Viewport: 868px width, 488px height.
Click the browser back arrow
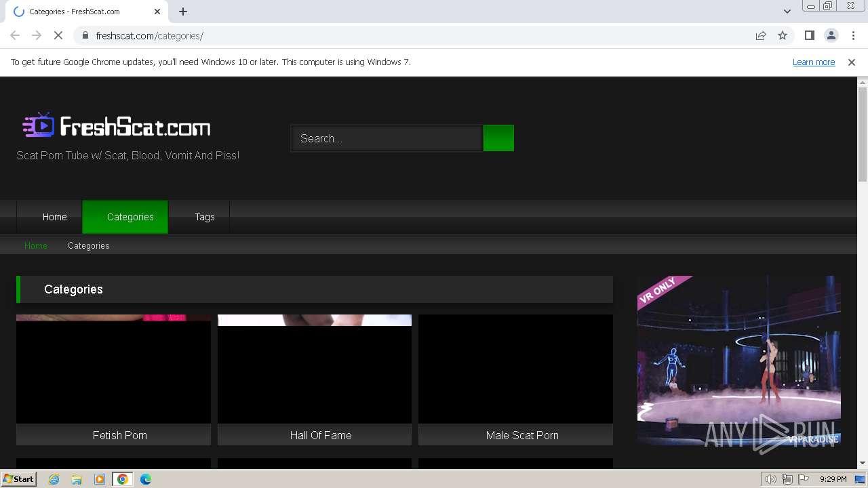coord(15,35)
